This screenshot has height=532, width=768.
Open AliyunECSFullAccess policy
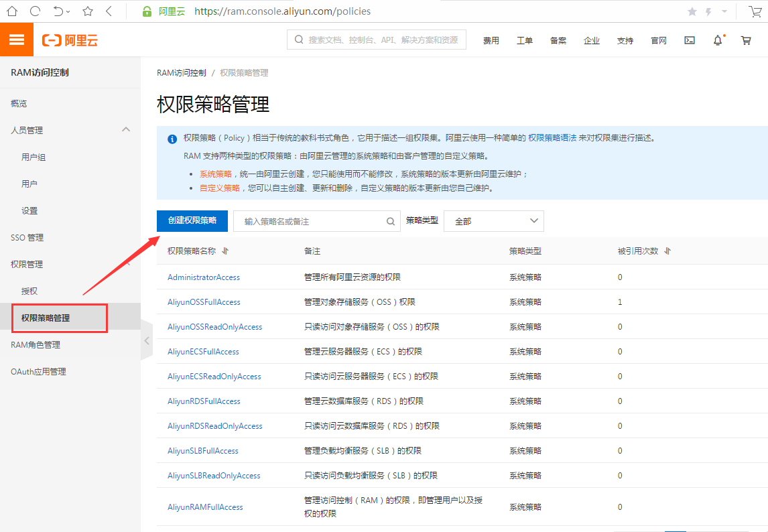click(203, 352)
